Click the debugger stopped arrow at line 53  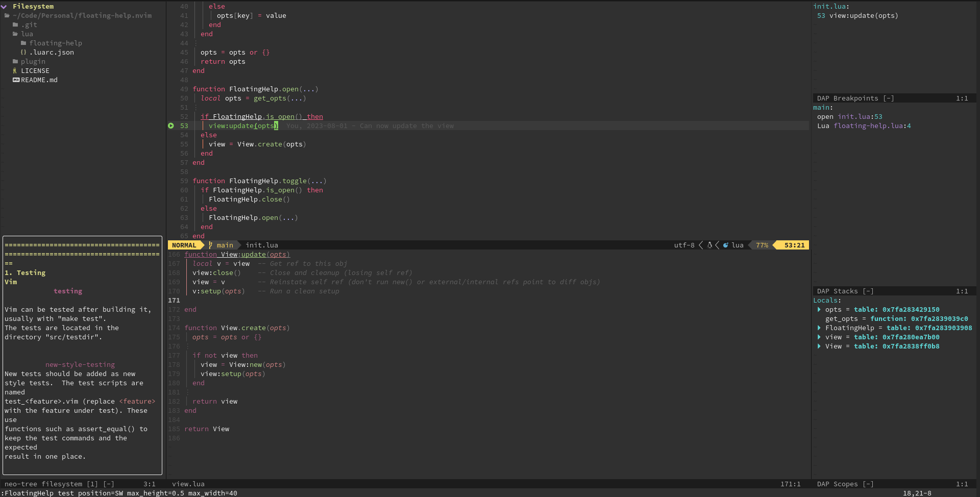tap(171, 126)
